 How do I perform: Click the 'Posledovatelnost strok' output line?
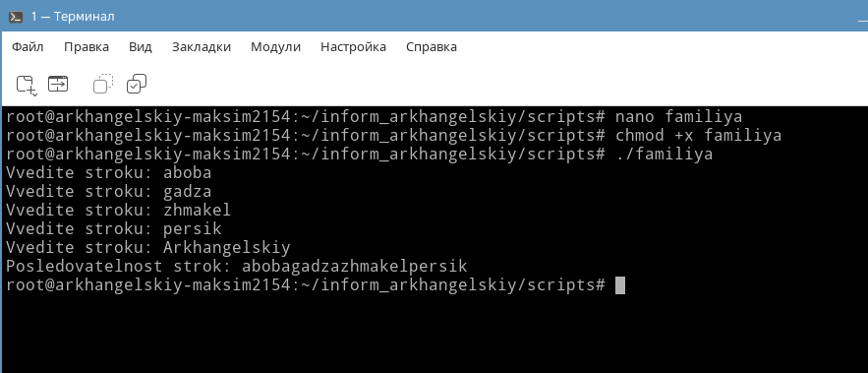pyautogui.click(x=237, y=267)
